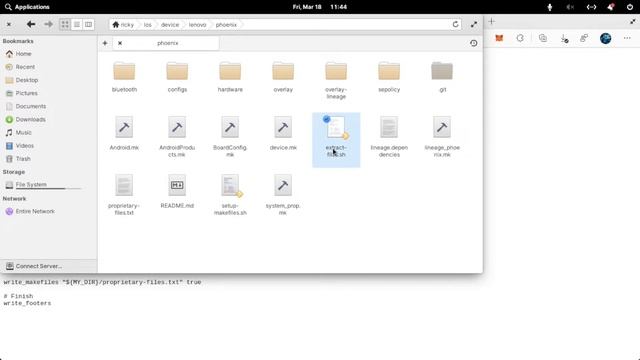Open the date and time panel indicator

[320, 7]
